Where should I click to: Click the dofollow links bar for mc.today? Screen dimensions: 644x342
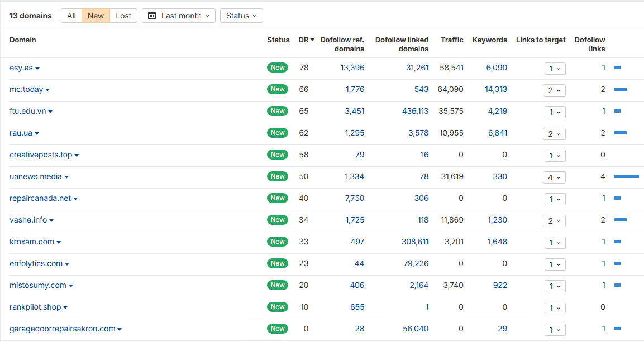coord(620,89)
